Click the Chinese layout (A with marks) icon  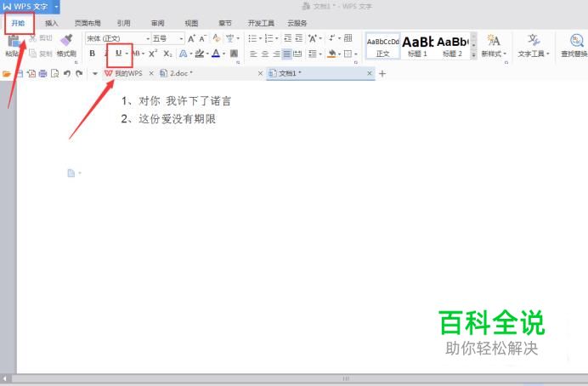[313, 38]
